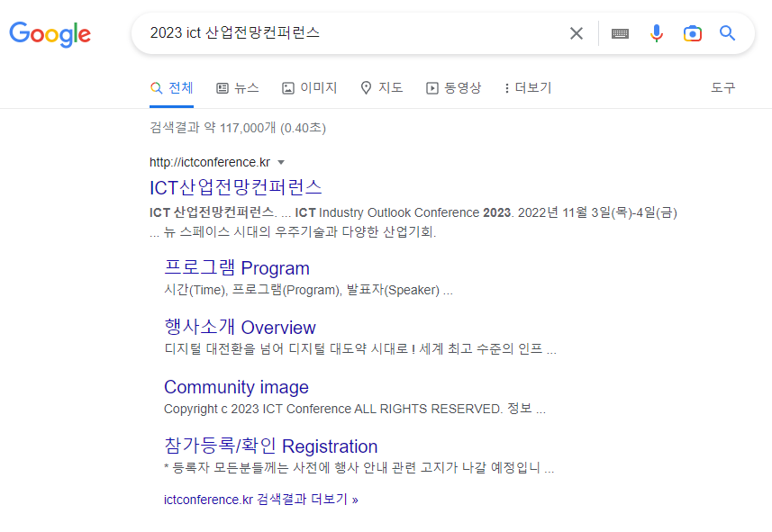772x532 pixels.
Task: Clear the search query using the X icon
Action: tap(576, 32)
